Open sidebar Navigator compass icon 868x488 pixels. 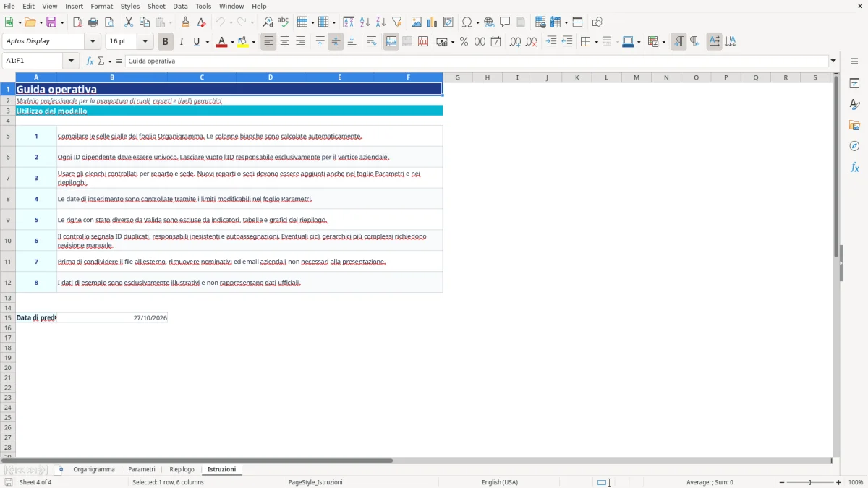854,146
